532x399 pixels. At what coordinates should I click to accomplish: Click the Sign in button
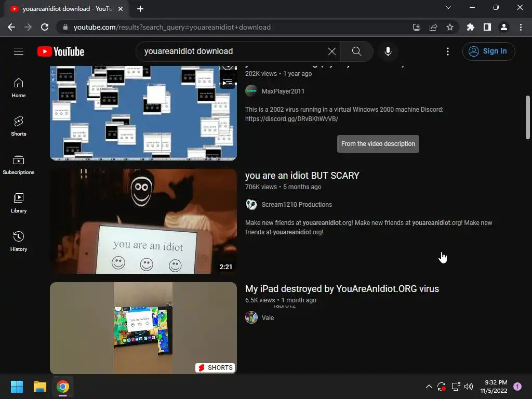[488, 51]
